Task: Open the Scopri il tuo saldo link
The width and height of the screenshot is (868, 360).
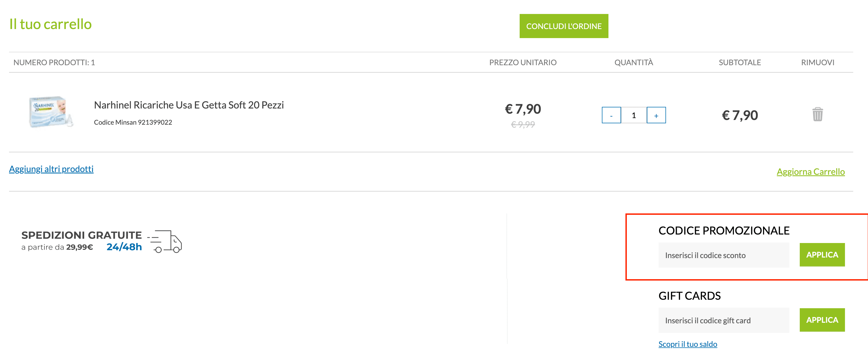Action: point(687,344)
